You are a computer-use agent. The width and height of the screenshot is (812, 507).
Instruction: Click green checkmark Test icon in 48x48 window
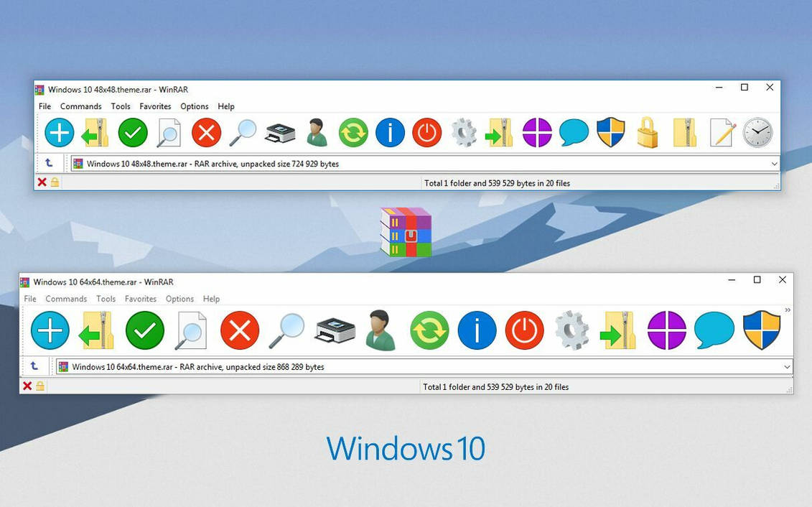point(133,133)
